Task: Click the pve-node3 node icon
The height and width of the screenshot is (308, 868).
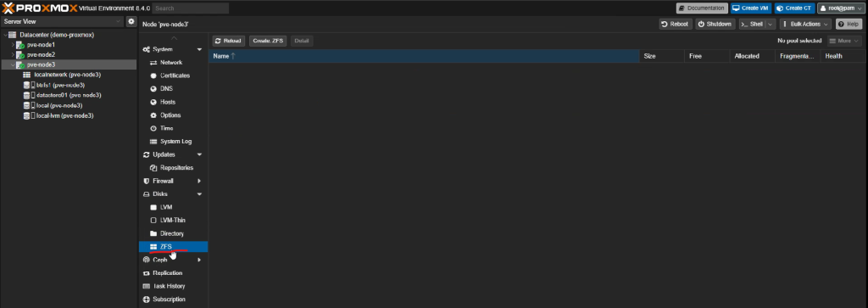Action: pos(20,64)
